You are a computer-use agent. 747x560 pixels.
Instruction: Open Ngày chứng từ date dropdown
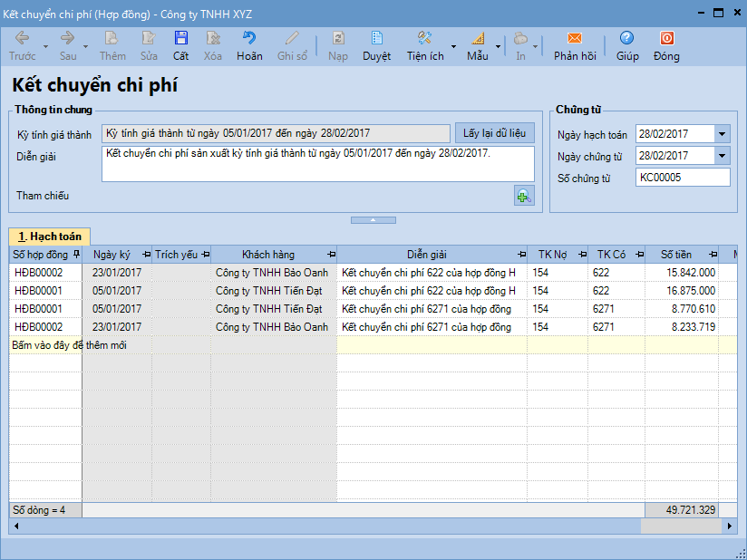(722, 156)
